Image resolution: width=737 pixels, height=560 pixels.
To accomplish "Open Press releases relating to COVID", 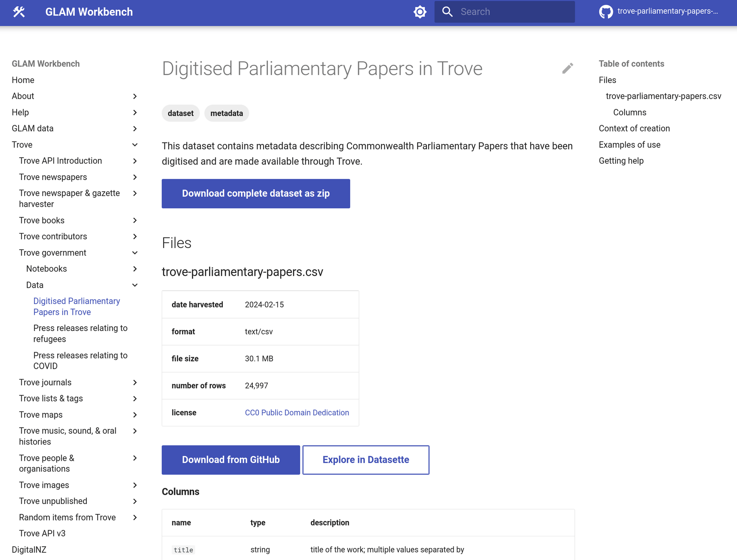I will (81, 361).
